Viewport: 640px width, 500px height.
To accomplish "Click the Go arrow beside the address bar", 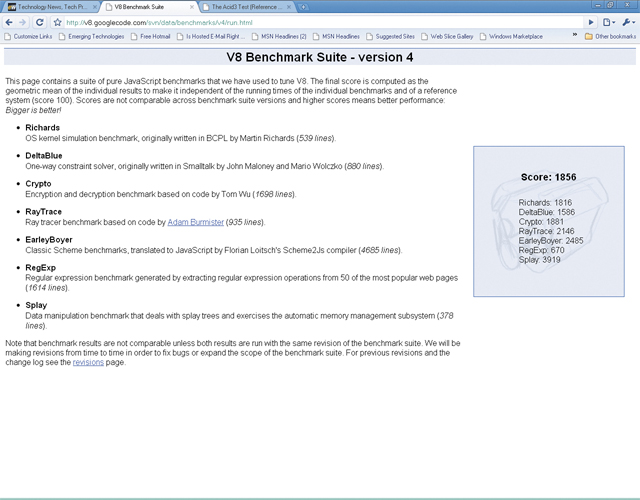I will click(591, 22).
